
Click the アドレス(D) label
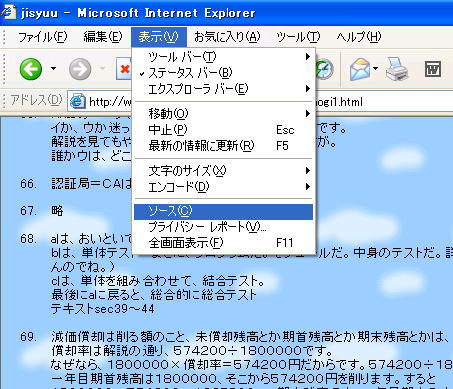coord(36,100)
